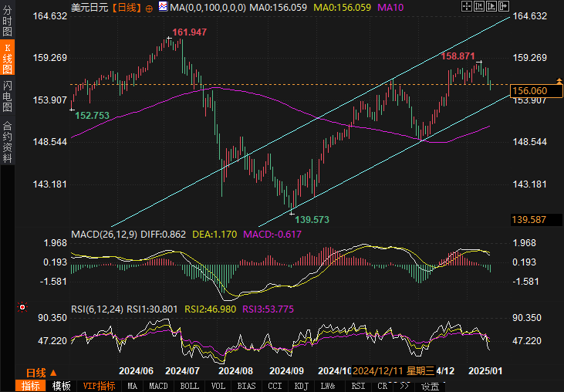
Task: Click the 152.753 low price marker
Action: (92, 116)
